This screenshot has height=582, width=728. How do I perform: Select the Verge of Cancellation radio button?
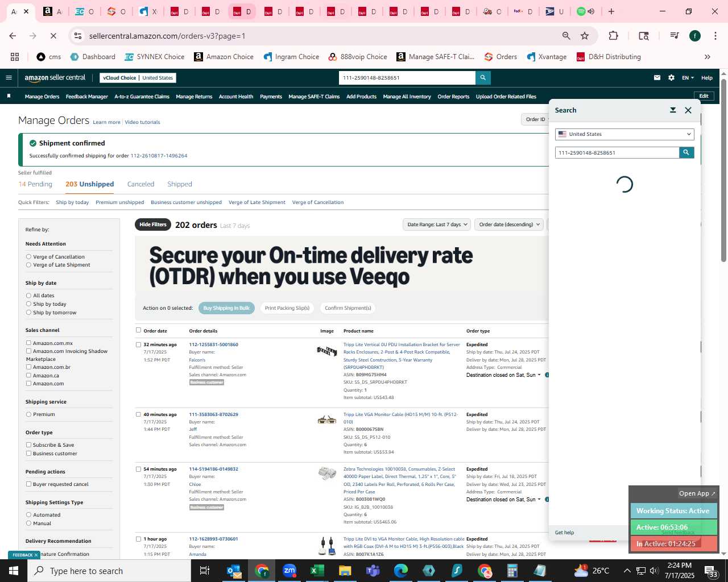point(28,257)
